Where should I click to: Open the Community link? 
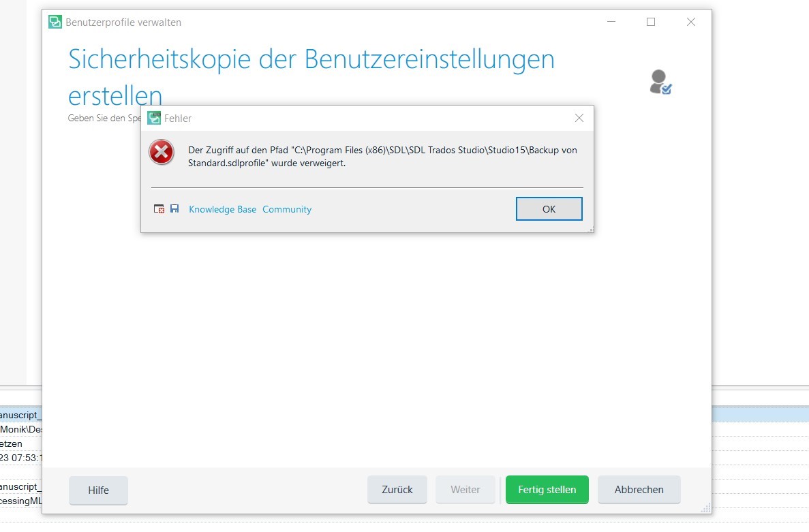tap(287, 209)
